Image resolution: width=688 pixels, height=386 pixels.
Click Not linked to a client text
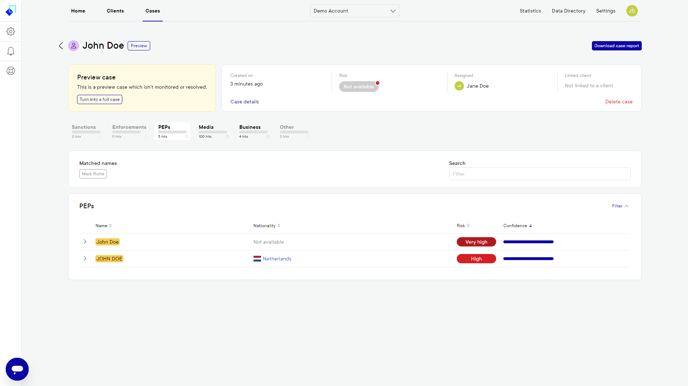tap(589, 86)
